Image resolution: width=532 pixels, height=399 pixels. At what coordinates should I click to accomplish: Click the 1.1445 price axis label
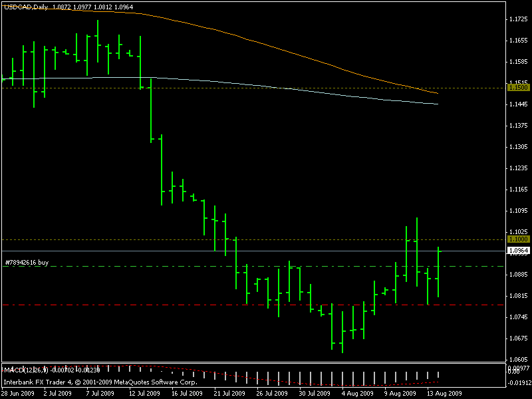tap(519, 104)
